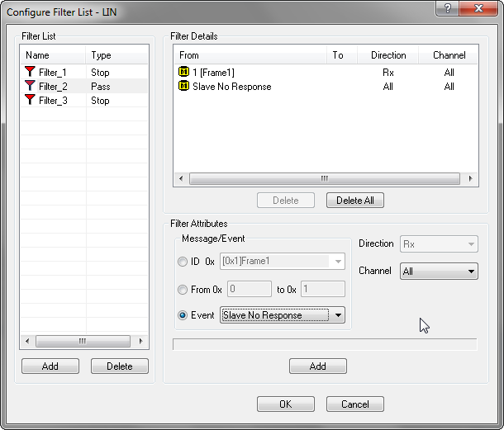
Task: Click the to 0x input field
Action: [323, 289]
